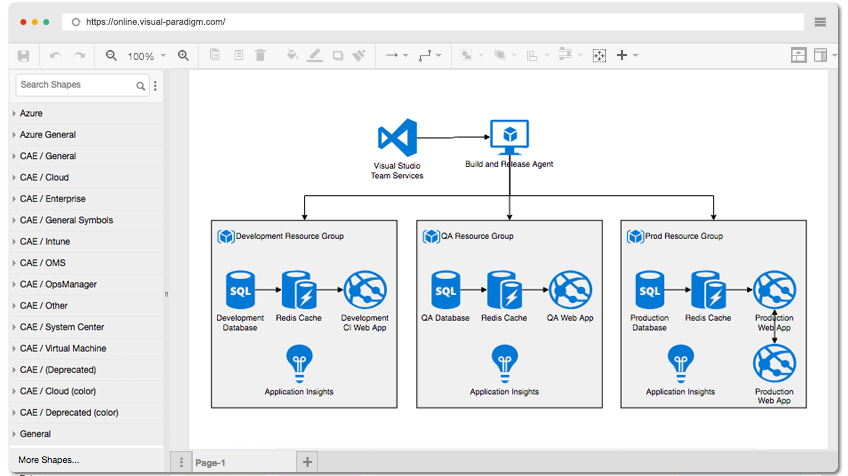
Task: Open the connection arrow style dropdown
Action: [396, 55]
